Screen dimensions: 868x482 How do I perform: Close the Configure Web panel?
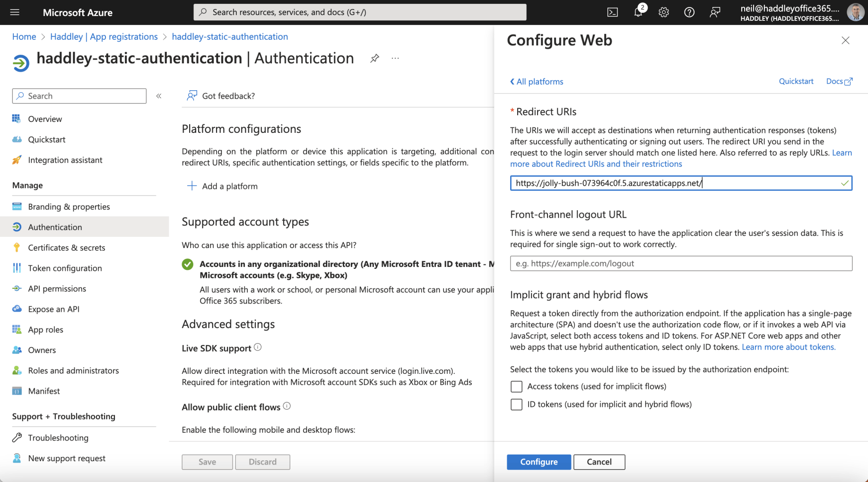click(845, 41)
